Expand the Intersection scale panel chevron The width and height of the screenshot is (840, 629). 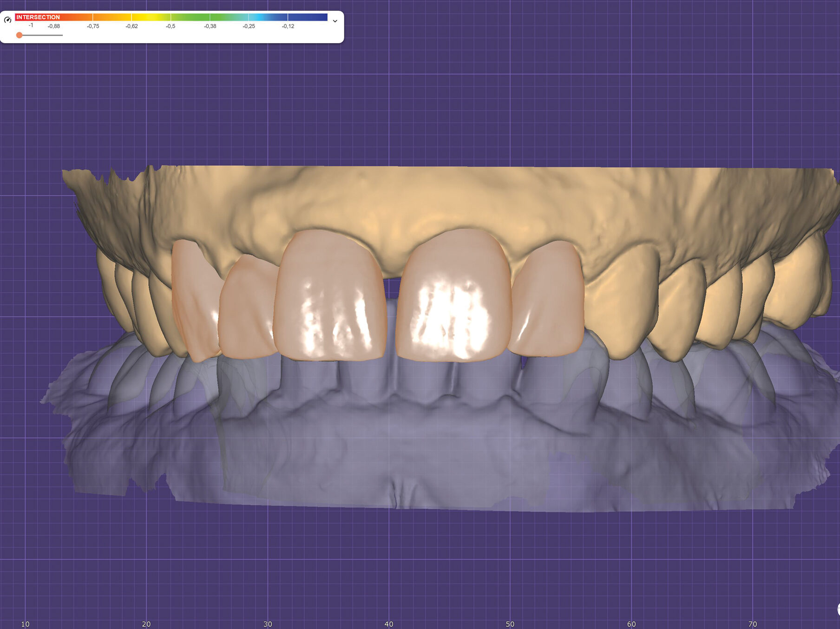tap(335, 21)
